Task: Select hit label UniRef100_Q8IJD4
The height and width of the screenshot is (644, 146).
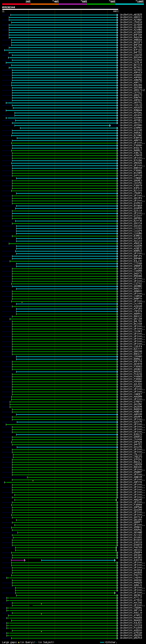Action: [x=131, y=319]
